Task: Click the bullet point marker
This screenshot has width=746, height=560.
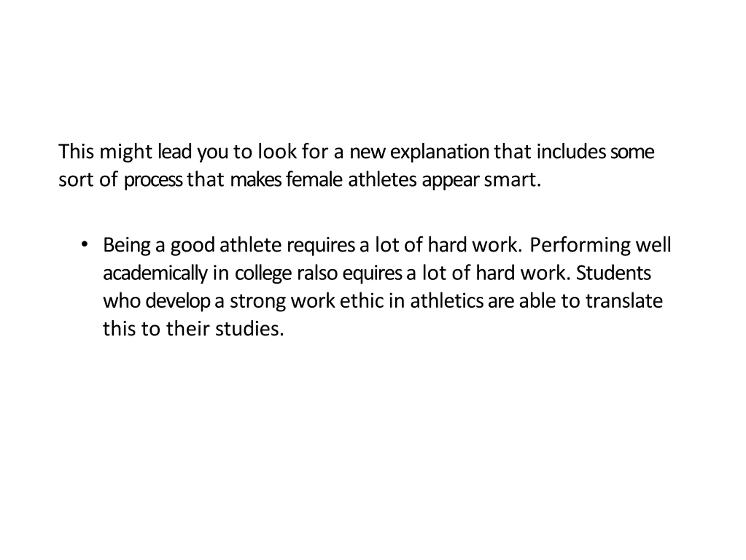Action: coord(84,245)
